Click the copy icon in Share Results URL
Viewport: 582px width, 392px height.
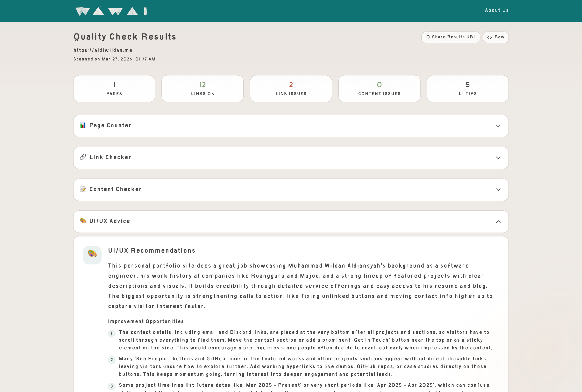click(x=428, y=37)
